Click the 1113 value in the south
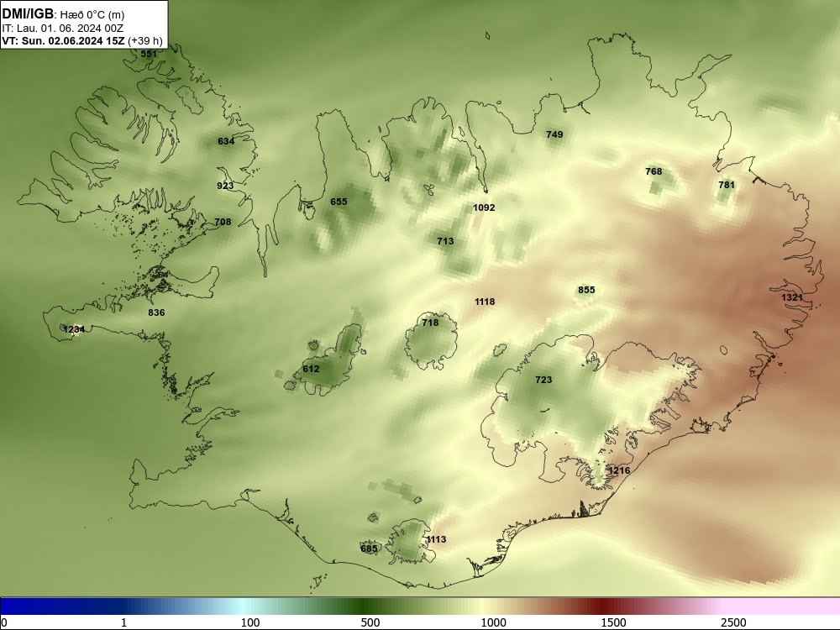The height and width of the screenshot is (630, 840). 436,539
